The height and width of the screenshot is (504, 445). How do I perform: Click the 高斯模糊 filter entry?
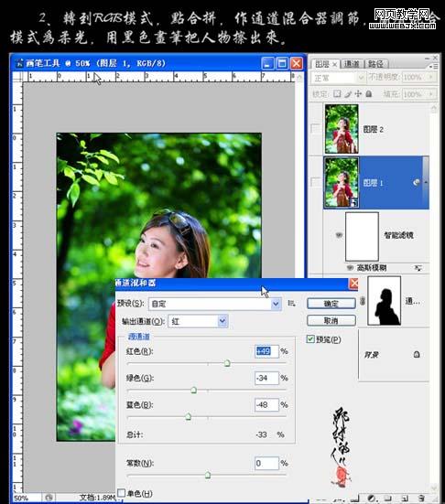click(372, 267)
